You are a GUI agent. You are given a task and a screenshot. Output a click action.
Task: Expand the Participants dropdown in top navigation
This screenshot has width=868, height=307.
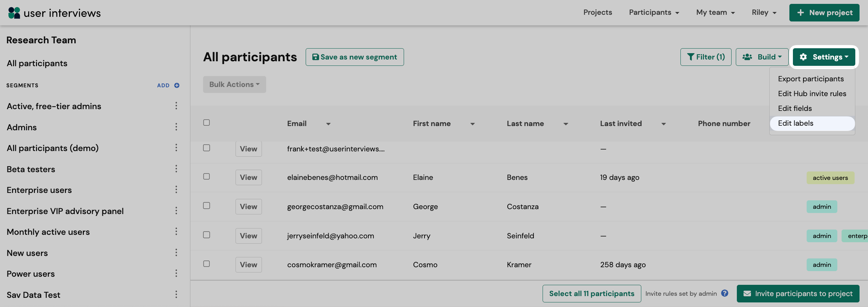coord(654,13)
